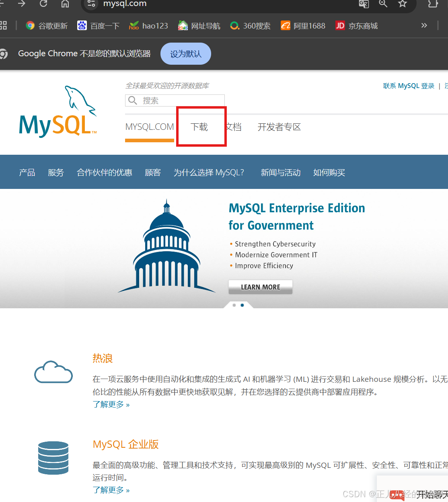
Task: Reload the page with refresh icon
Action: coord(43,3)
